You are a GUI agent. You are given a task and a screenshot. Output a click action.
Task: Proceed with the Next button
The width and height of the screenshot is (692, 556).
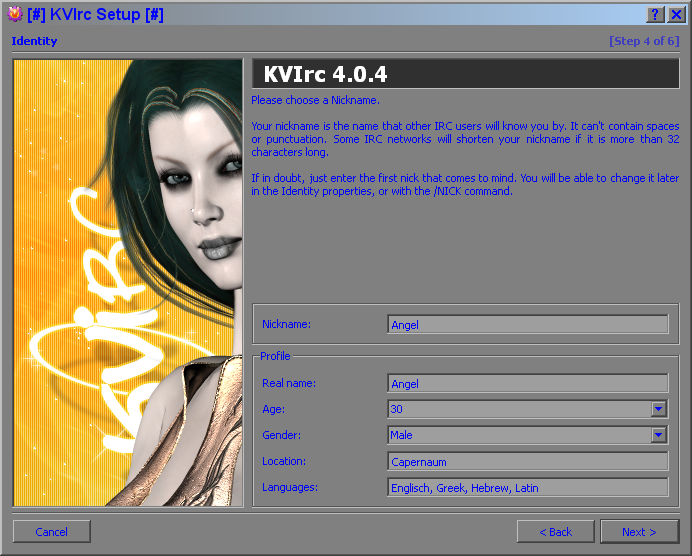pyautogui.click(x=639, y=532)
